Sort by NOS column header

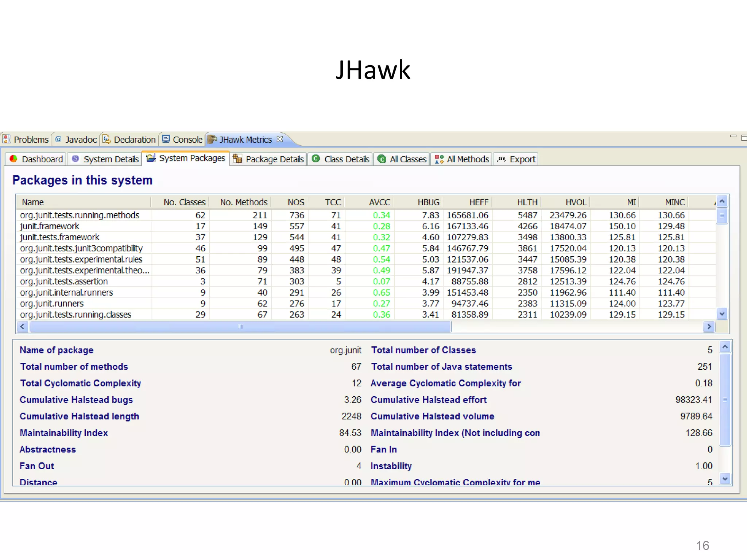[x=289, y=202]
